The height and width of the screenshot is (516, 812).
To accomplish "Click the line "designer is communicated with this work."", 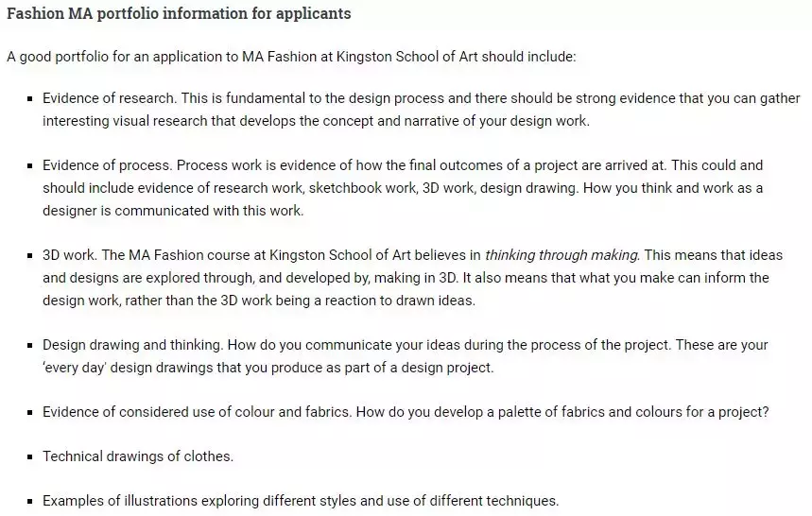I will tap(173, 211).
